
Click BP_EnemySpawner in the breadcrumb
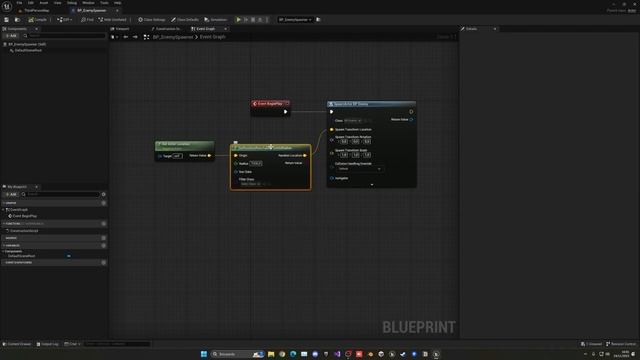pos(173,37)
